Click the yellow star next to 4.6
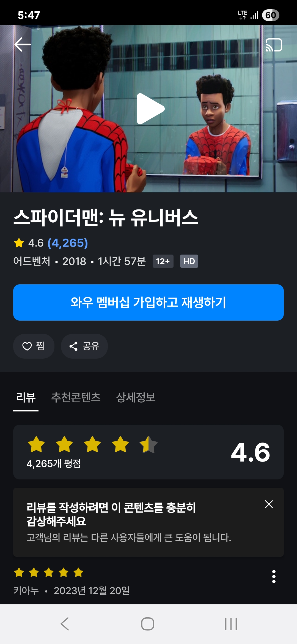Viewport: 297px width, 644px height. [x=19, y=243]
